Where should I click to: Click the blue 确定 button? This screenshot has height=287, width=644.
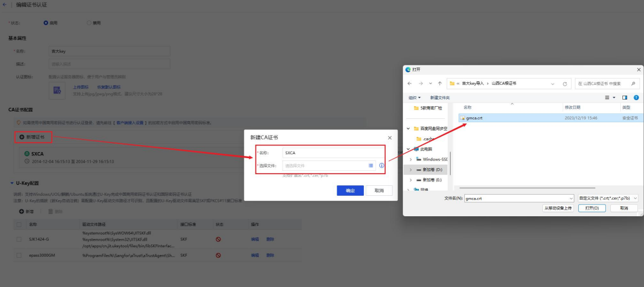350,190
